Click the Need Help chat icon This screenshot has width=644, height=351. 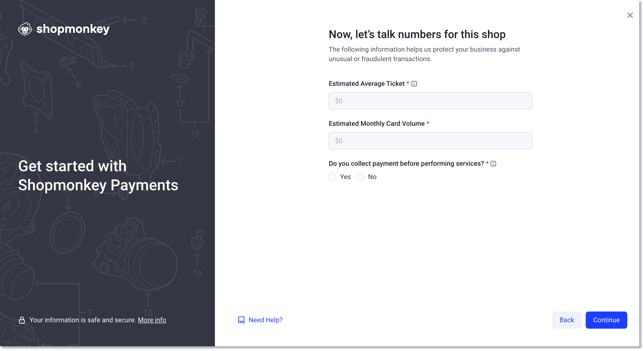coord(241,320)
